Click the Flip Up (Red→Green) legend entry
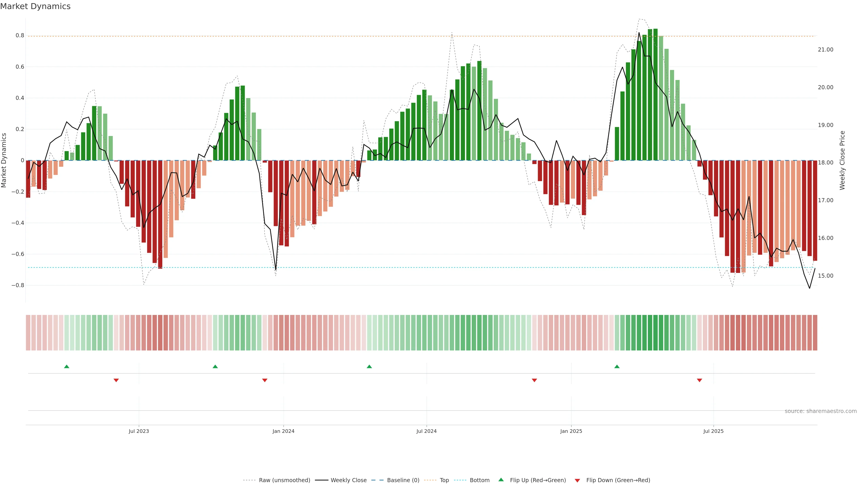 (538, 480)
